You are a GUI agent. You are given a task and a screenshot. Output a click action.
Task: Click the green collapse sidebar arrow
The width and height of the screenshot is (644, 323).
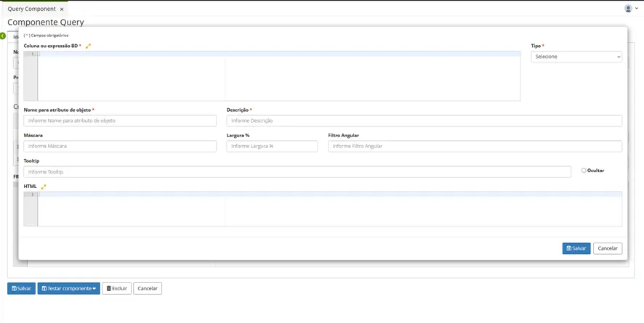3,36
